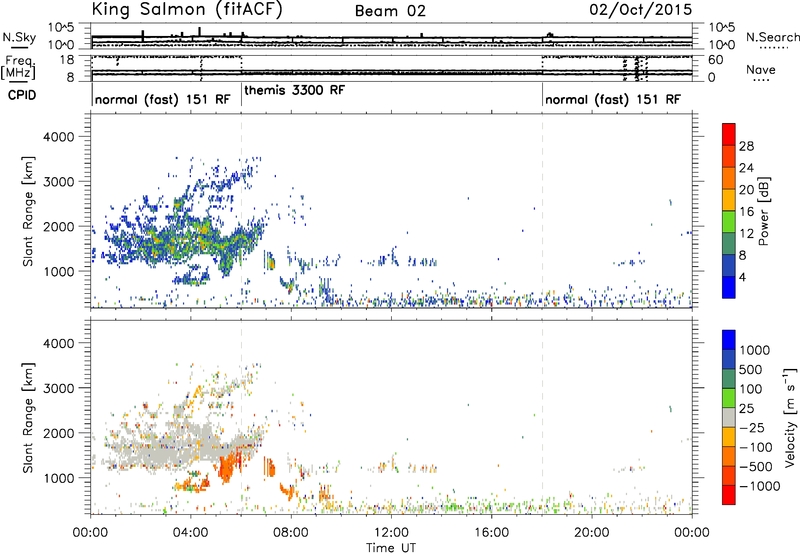The height and width of the screenshot is (554, 800).
Task: Select the dark orange 24–28 dB Power swatch
Action: (729, 156)
